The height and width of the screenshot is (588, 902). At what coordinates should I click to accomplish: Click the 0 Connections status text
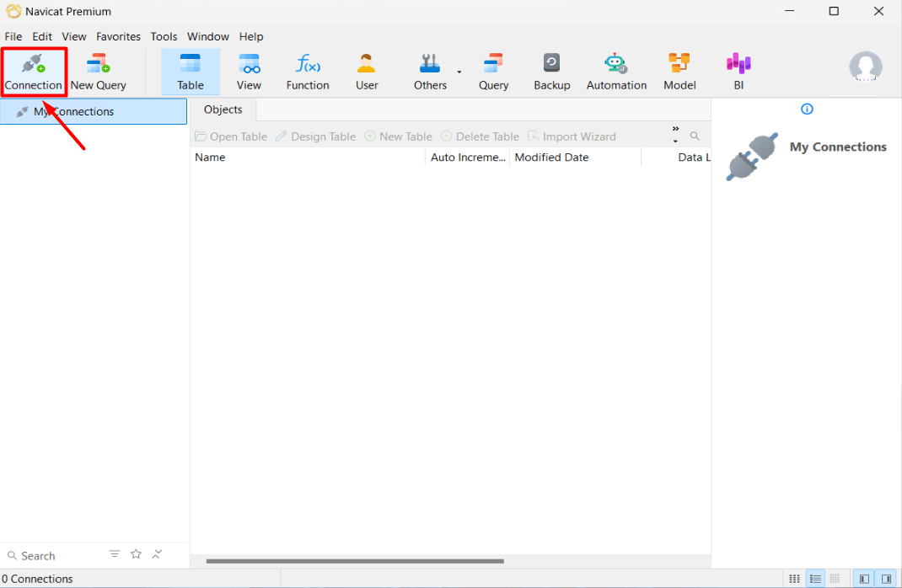(37, 579)
